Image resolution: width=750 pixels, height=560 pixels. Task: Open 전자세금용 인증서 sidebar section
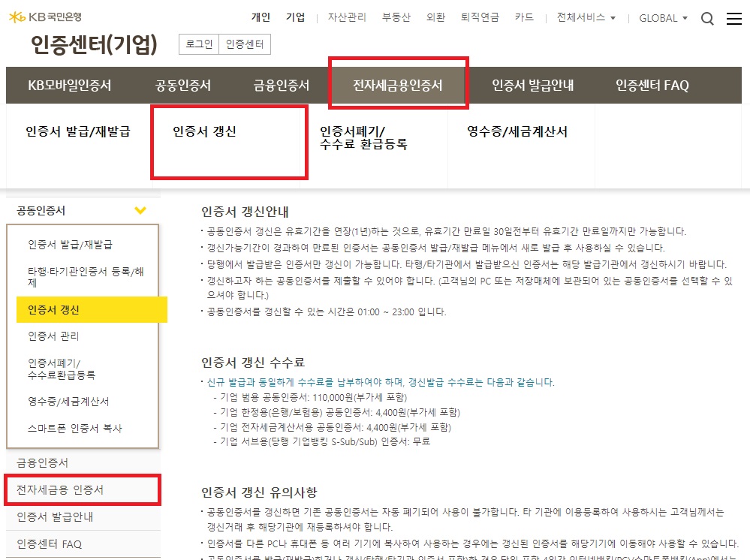click(x=60, y=489)
